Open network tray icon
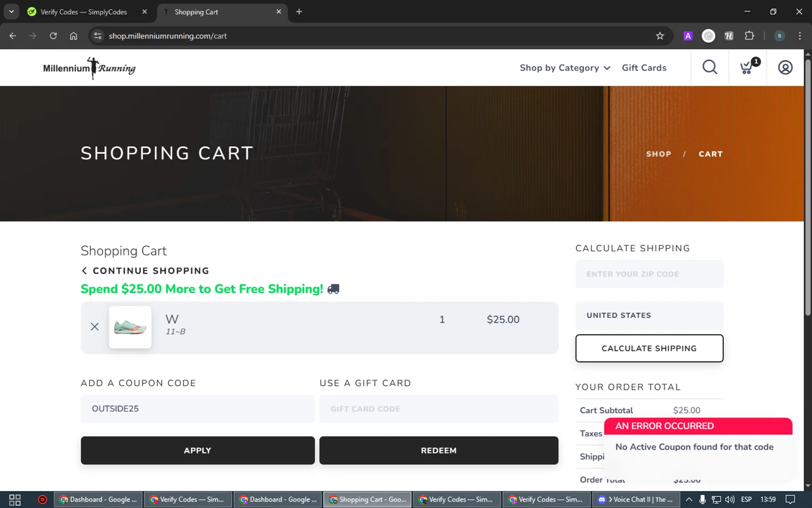Screen dimensions: 812x508 [x=716, y=499]
